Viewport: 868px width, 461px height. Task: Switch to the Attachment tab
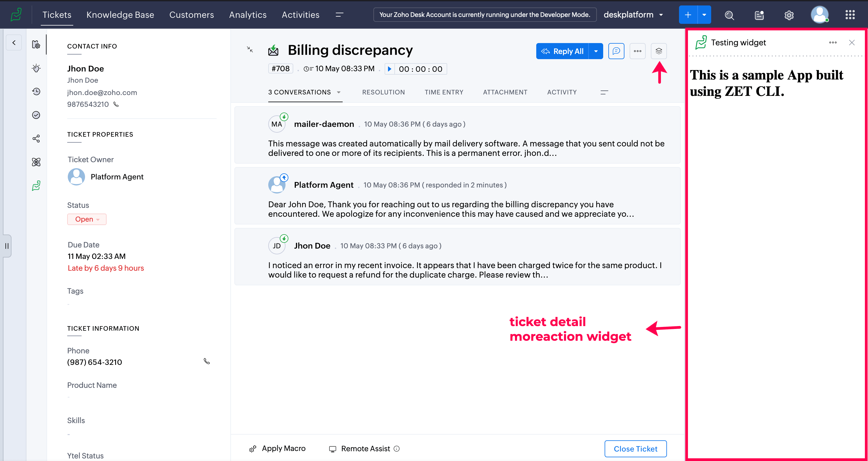click(505, 92)
